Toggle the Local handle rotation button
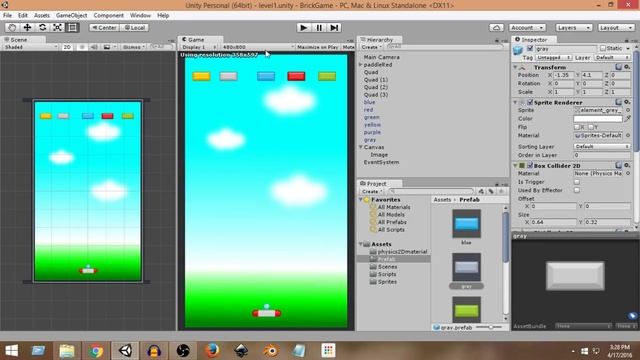Viewport: 640px width, 360px height. [x=134, y=27]
